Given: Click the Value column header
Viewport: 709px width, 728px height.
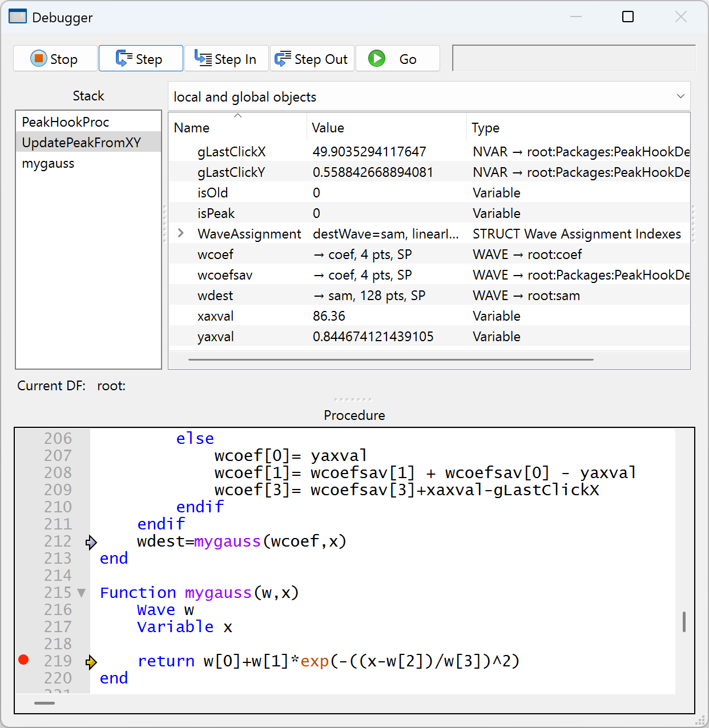Looking at the screenshot, I should click(x=328, y=128).
